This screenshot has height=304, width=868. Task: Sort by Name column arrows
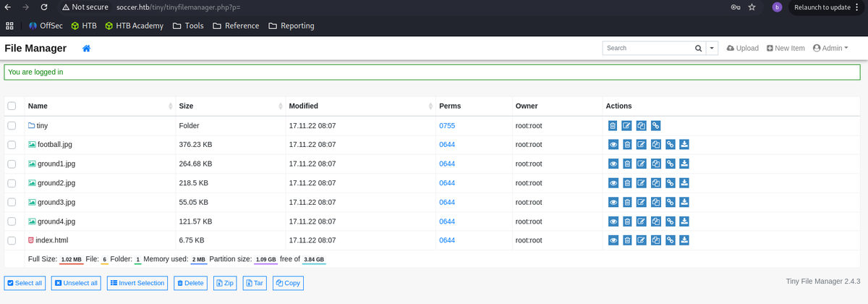tap(171, 106)
